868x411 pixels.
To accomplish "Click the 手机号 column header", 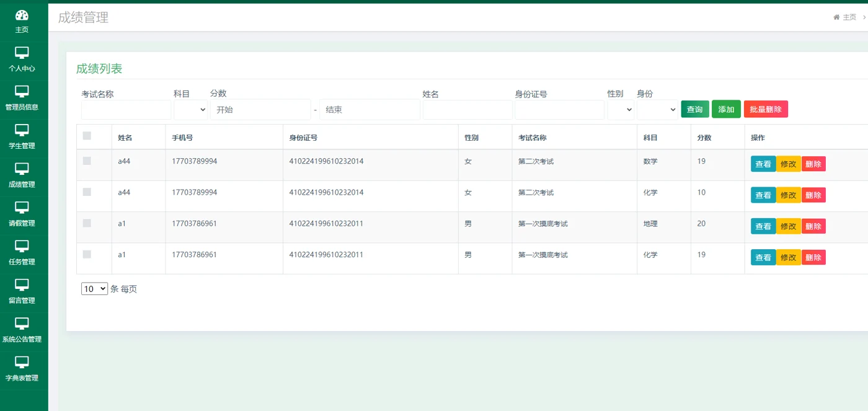I will [x=182, y=138].
